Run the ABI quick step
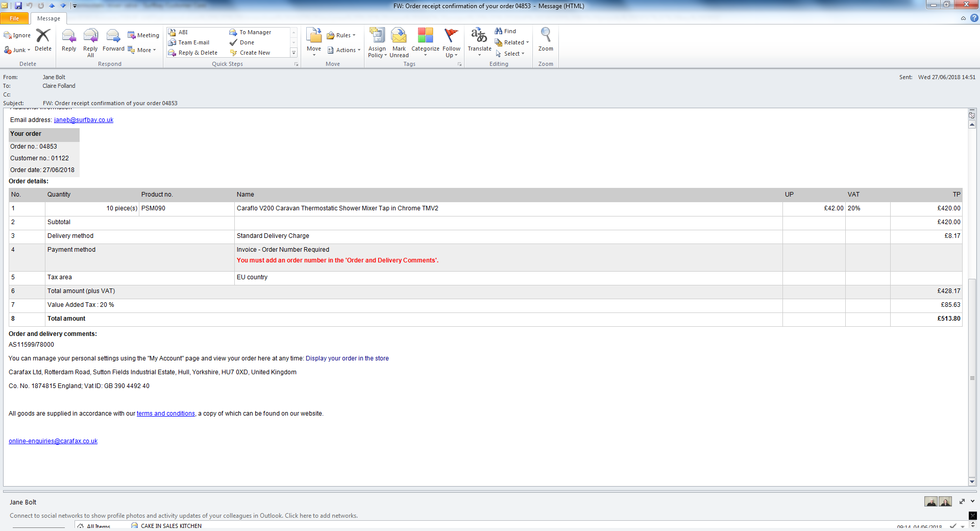The height and width of the screenshot is (531, 980). point(178,32)
